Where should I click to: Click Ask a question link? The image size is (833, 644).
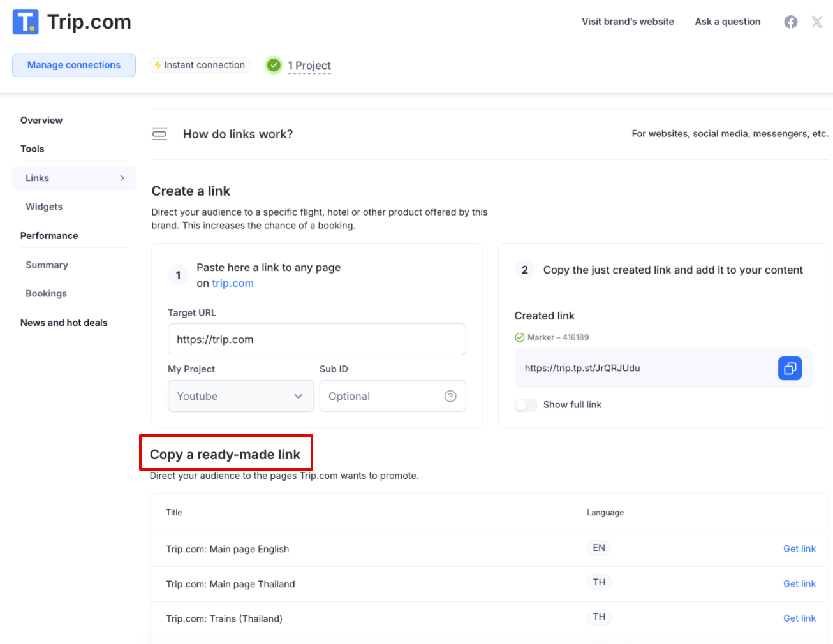pos(728,22)
